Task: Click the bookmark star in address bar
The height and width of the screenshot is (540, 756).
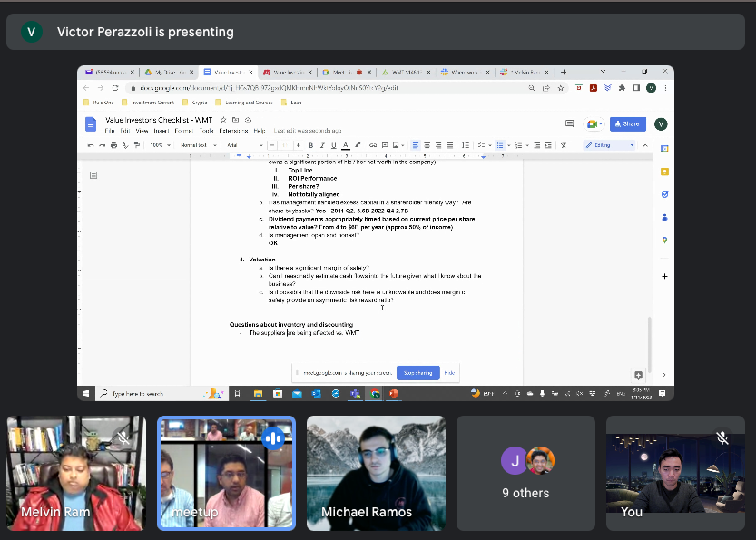Action: click(560, 88)
